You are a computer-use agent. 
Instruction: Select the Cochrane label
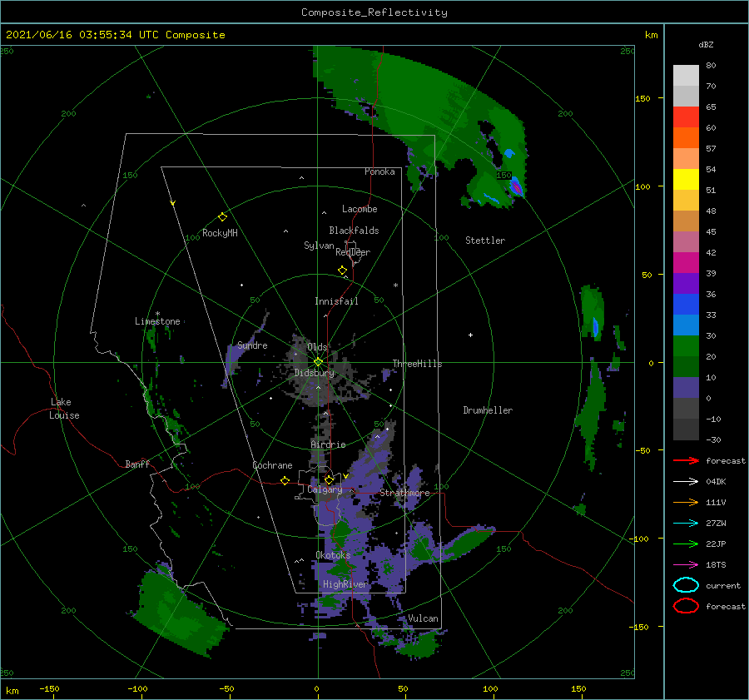click(x=272, y=465)
